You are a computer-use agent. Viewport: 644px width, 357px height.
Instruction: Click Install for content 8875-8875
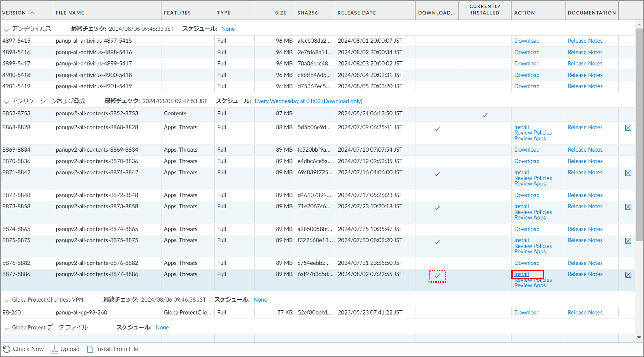pyautogui.click(x=522, y=240)
